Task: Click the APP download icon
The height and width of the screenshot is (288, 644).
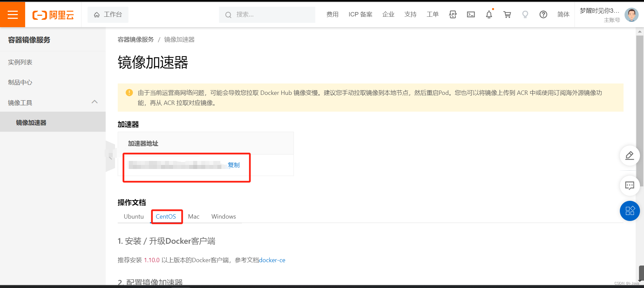Action: tap(453, 14)
